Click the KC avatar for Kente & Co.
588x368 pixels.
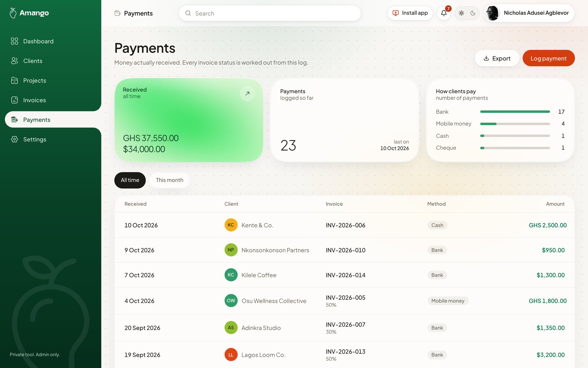[231, 225]
